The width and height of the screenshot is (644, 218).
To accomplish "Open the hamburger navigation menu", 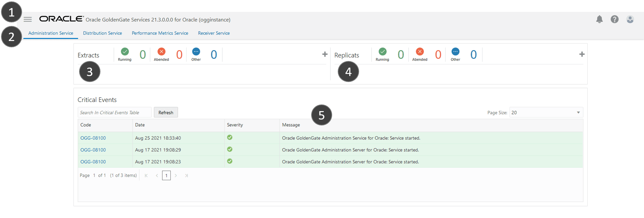I will [28, 19].
